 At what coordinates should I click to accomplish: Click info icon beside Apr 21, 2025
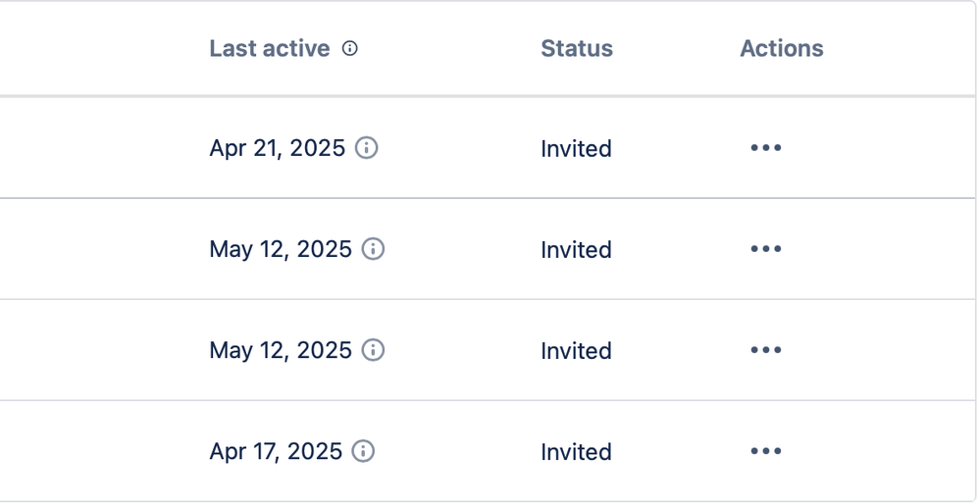point(366,148)
